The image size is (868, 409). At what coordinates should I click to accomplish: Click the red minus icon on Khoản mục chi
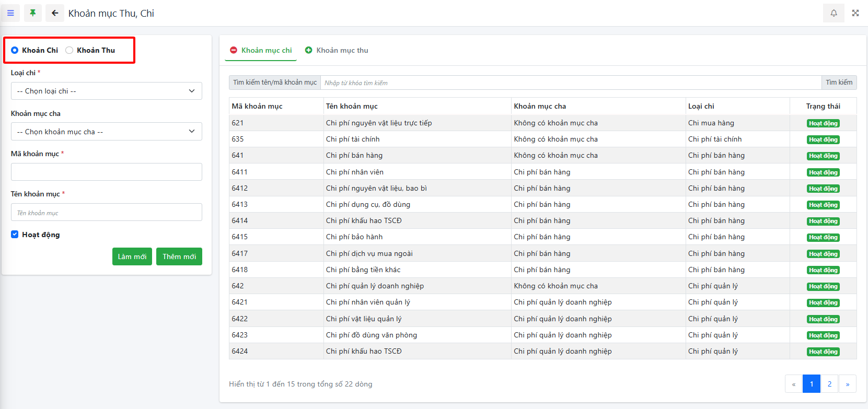234,50
